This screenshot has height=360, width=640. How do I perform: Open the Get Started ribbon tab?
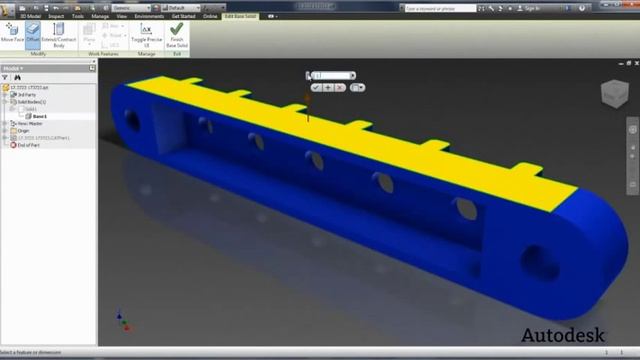pyautogui.click(x=183, y=16)
